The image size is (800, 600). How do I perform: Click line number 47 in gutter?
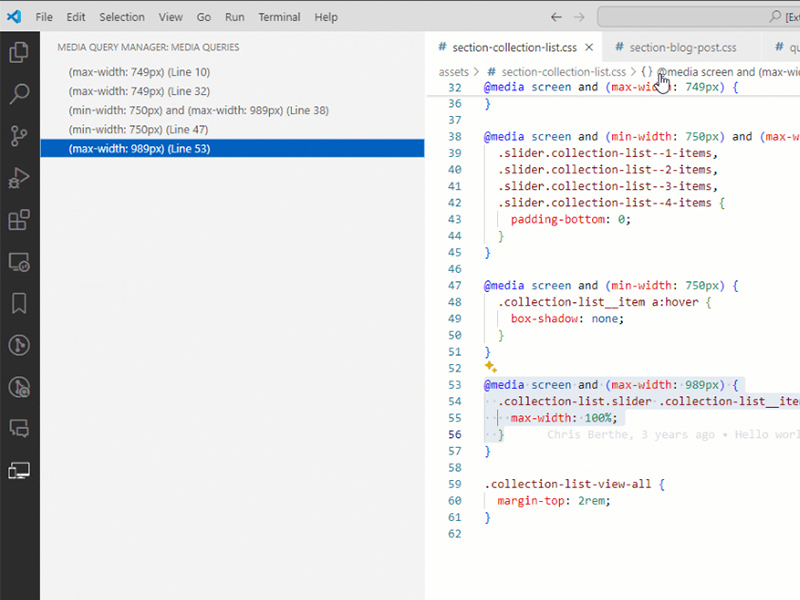coord(454,286)
